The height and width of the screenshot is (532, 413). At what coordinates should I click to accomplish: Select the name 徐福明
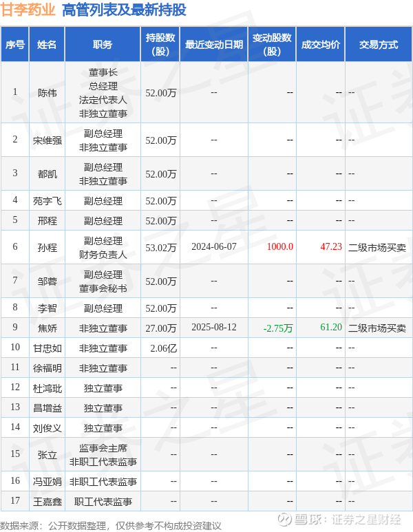(x=47, y=368)
